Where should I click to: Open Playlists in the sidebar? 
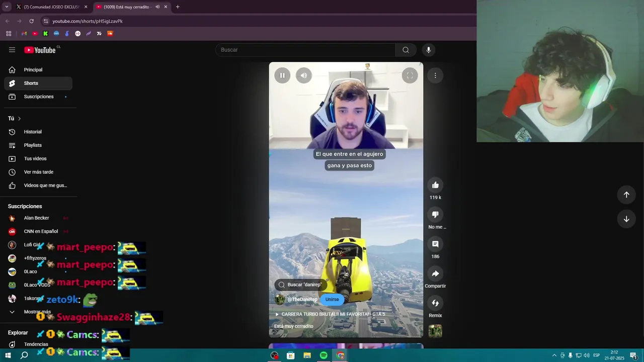tap(38, 145)
